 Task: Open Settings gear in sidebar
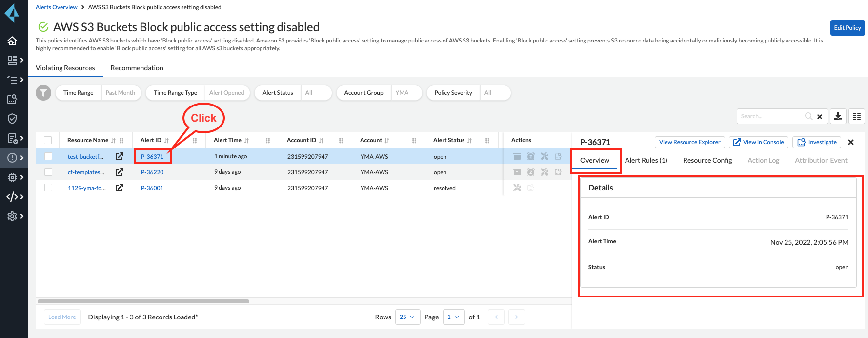pos(12,216)
